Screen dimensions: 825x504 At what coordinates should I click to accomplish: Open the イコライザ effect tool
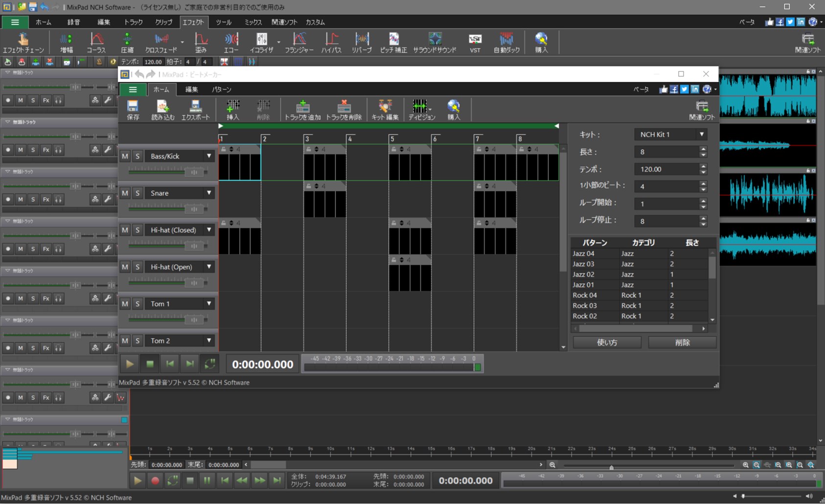tap(262, 42)
